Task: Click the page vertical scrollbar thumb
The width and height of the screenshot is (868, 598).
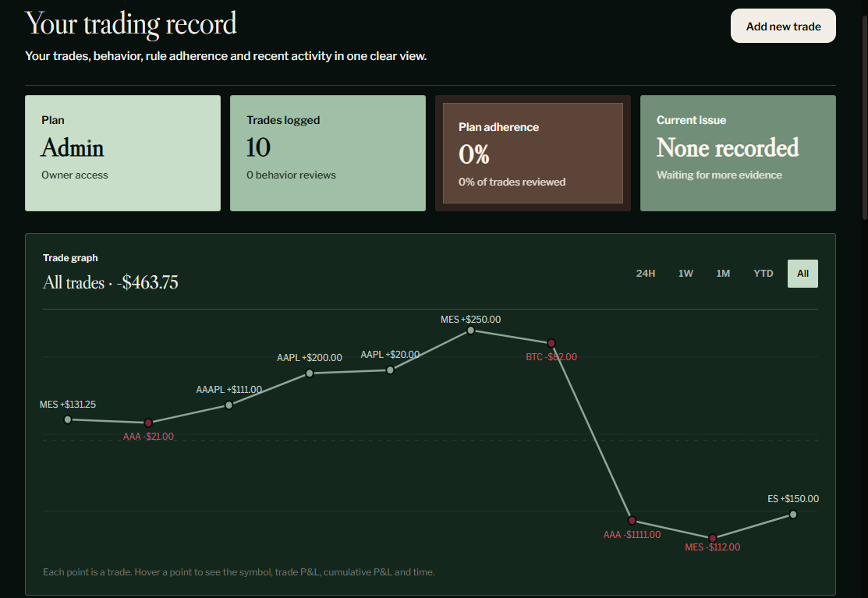Action: point(865,119)
